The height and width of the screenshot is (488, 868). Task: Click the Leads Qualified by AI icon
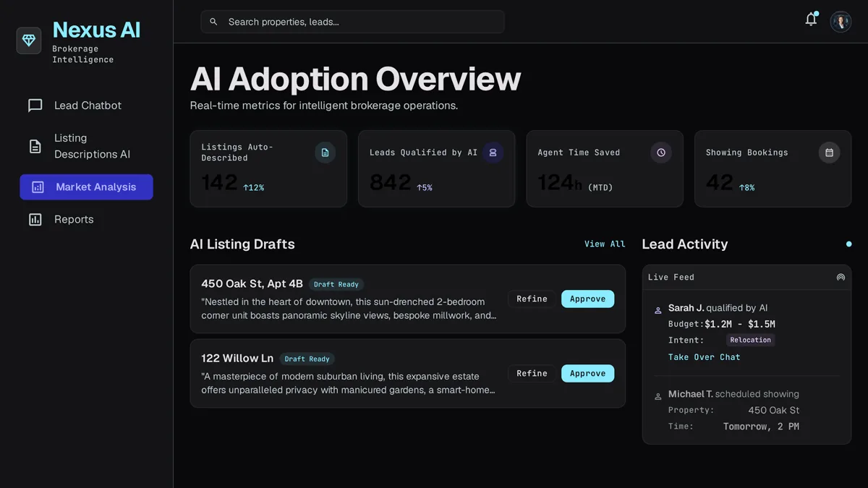click(493, 153)
